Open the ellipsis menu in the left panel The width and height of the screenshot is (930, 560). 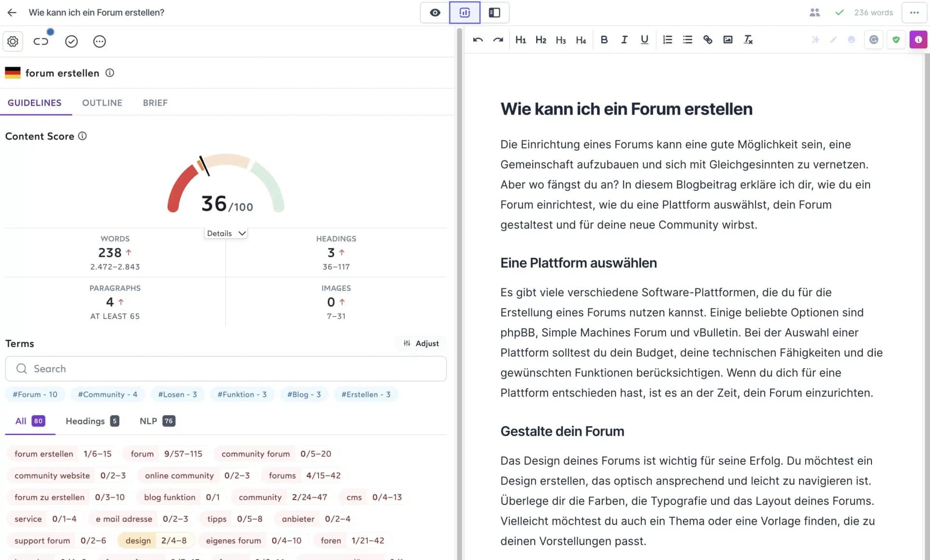[99, 42]
